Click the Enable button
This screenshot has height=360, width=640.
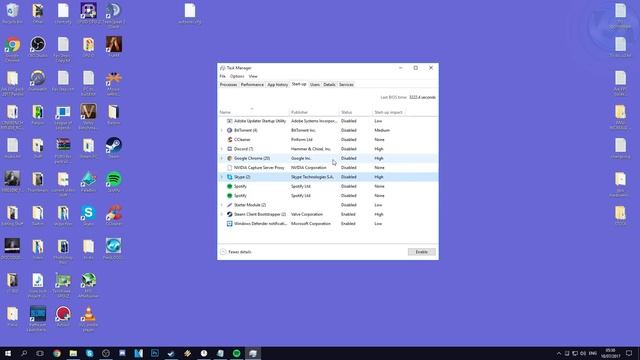pyautogui.click(x=422, y=252)
